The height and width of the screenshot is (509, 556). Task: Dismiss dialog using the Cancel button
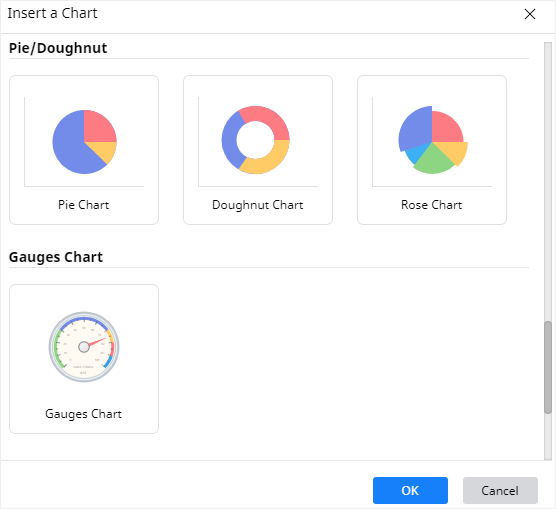[500, 491]
